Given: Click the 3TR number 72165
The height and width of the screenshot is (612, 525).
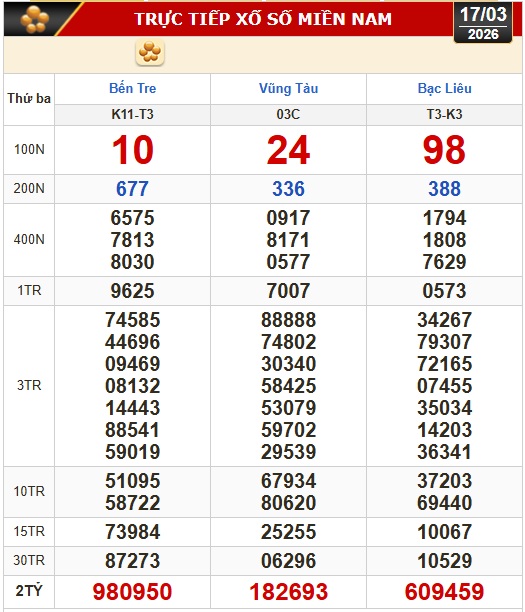Looking at the screenshot, I should (445, 364).
